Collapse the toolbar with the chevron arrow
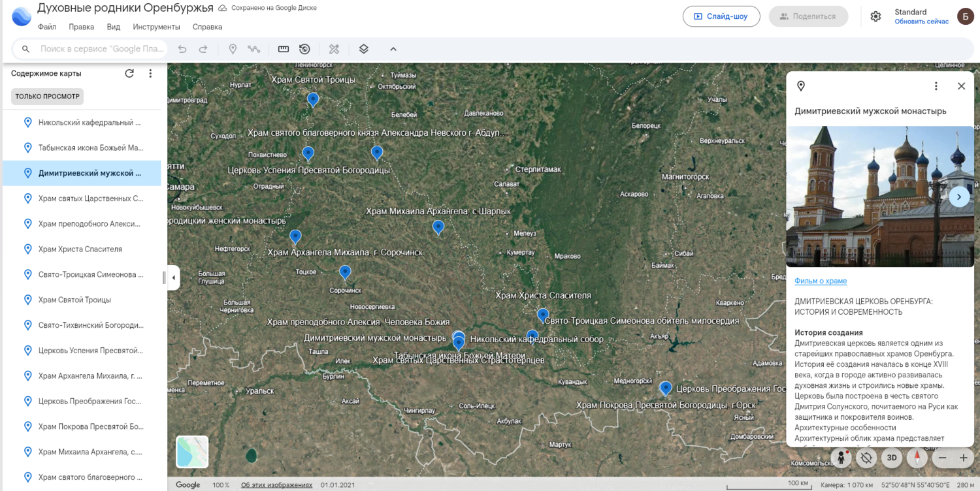 [393, 49]
